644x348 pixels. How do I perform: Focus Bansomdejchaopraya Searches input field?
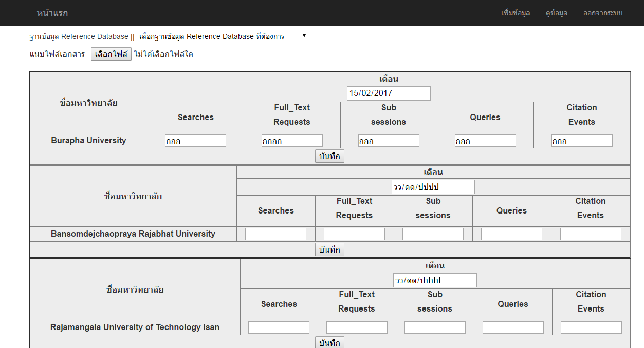275,234
